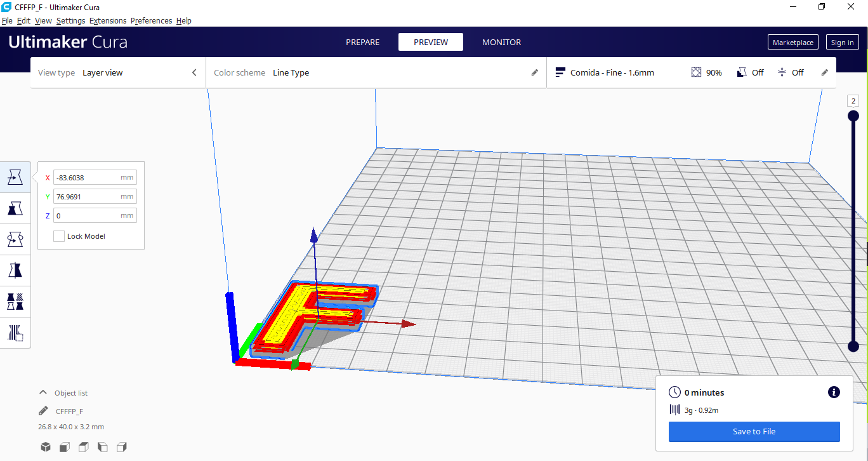Switch to the left side view cube icon

(x=102, y=447)
